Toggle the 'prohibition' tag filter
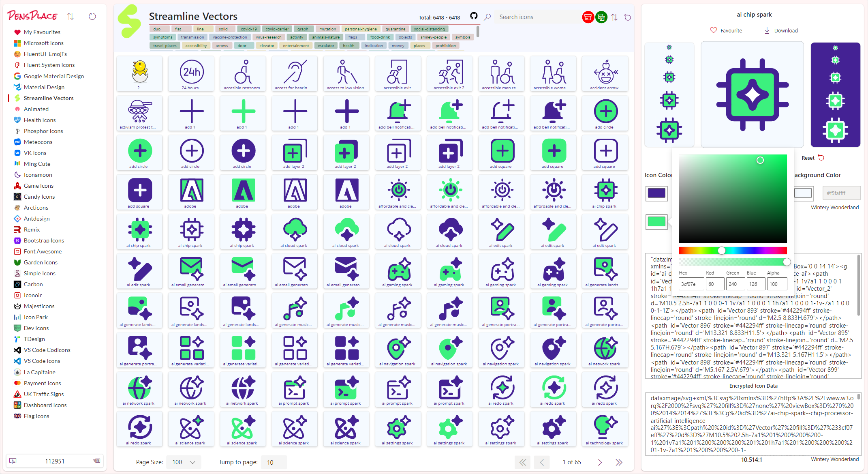The image size is (868, 474). [446, 46]
